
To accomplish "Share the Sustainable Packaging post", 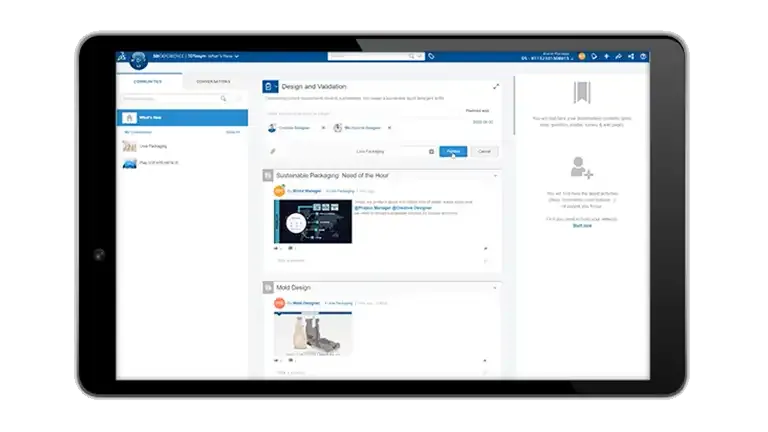I will click(x=485, y=248).
